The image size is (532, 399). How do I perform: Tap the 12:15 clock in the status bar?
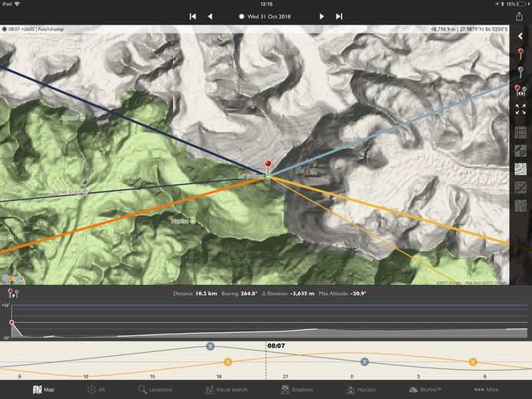(x=266, y=4)
